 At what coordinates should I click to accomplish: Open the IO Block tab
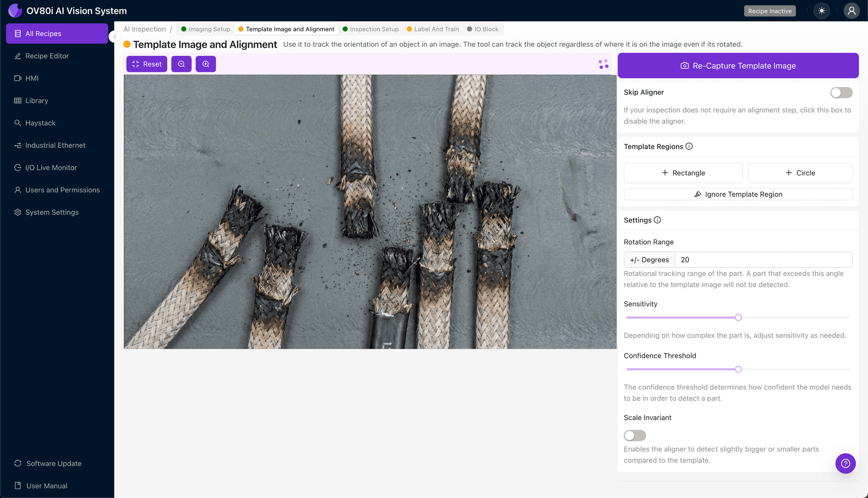click(x=483, y=29)
